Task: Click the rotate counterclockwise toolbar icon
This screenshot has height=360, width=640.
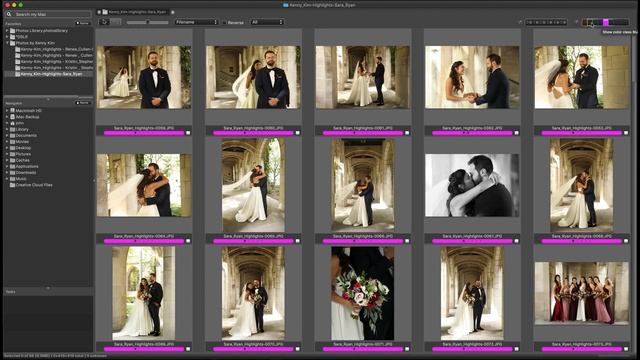Action: tap(104, 22)
